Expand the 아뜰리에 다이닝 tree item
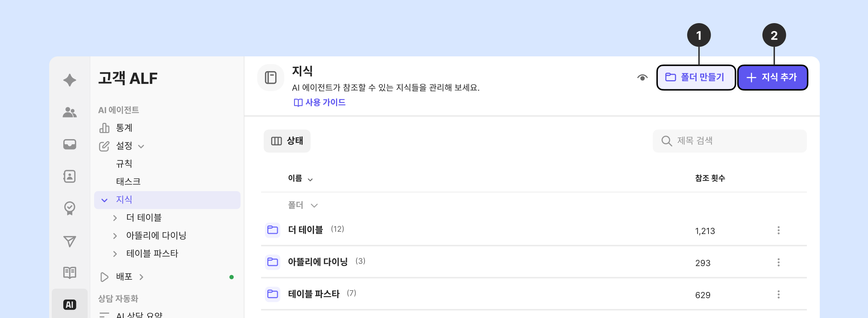Image resolution: width=868 pixels, height=318 pixels. [115, 236]
